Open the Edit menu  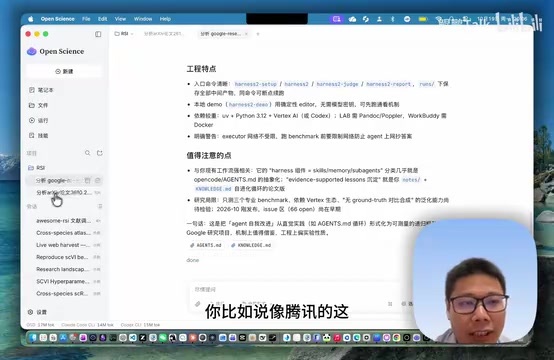[102, 19]
